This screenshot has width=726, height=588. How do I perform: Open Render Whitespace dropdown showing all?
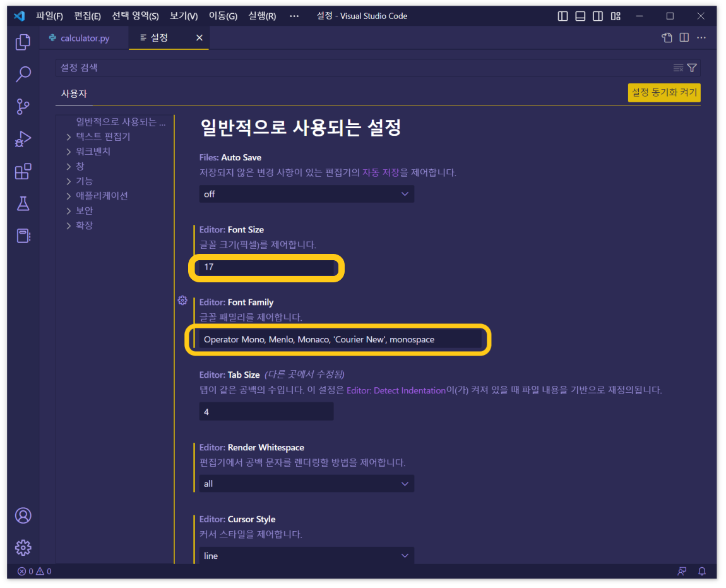click(x=307, y=484)
